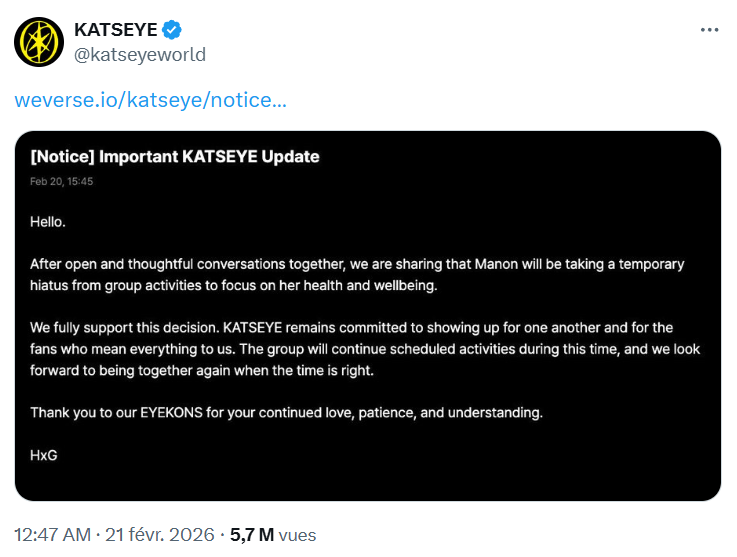Click the 5,7 M view count
737x557 pixels.
(x=251, y=535)
